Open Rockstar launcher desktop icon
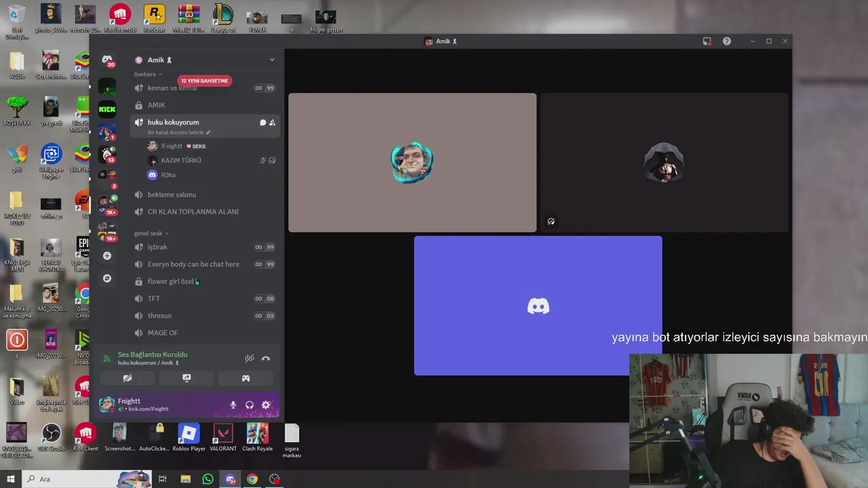Viewport: 868px width, 488px height. pos(154,18)
